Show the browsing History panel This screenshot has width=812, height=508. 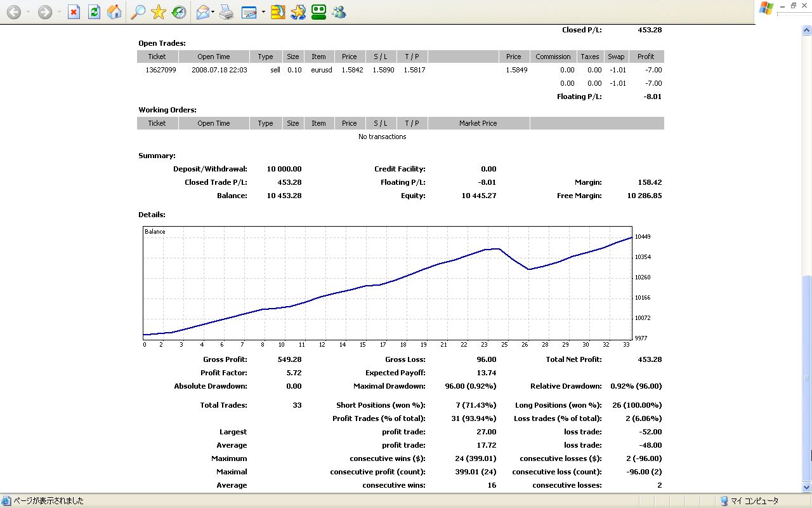[179, 12]
